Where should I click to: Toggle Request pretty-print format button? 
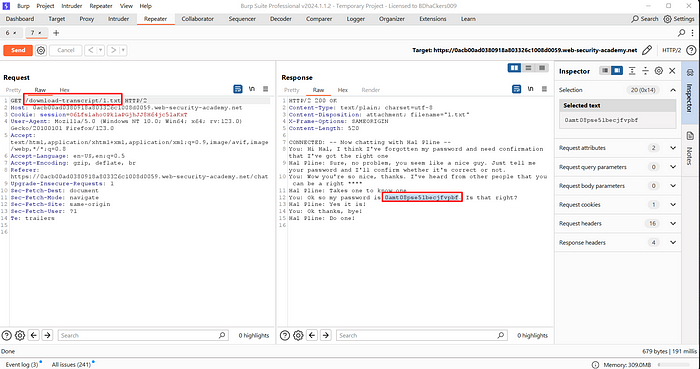(x=238, y=89)
